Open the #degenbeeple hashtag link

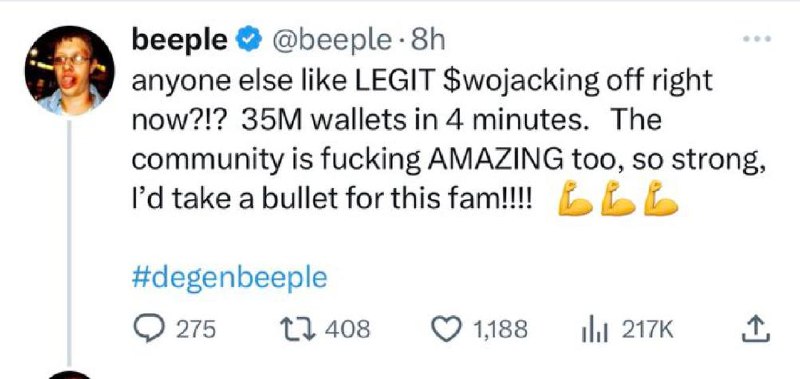pos(229,279)
